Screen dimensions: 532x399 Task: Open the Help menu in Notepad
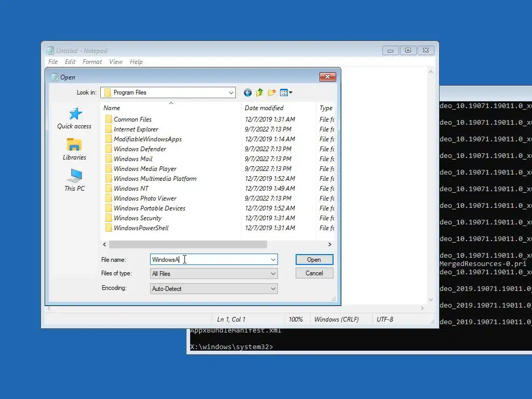point(136,62)
